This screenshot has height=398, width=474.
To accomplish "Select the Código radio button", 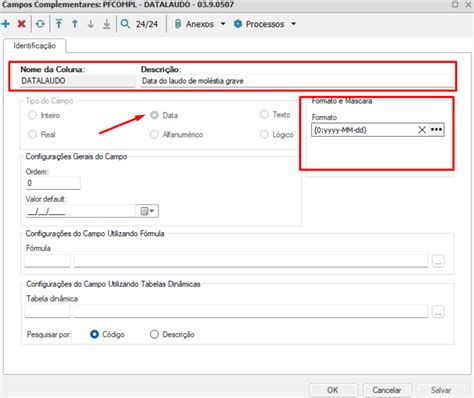I will click(x=94, y=334).
